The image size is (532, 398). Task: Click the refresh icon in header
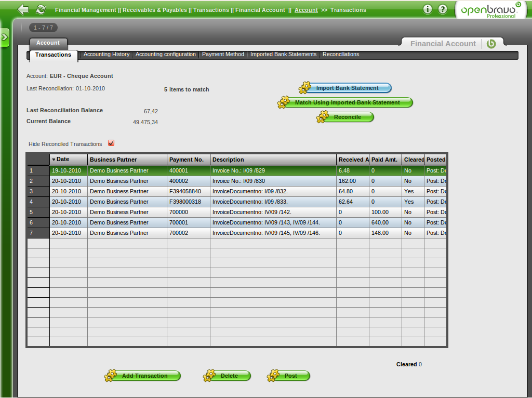coord(41,9)
